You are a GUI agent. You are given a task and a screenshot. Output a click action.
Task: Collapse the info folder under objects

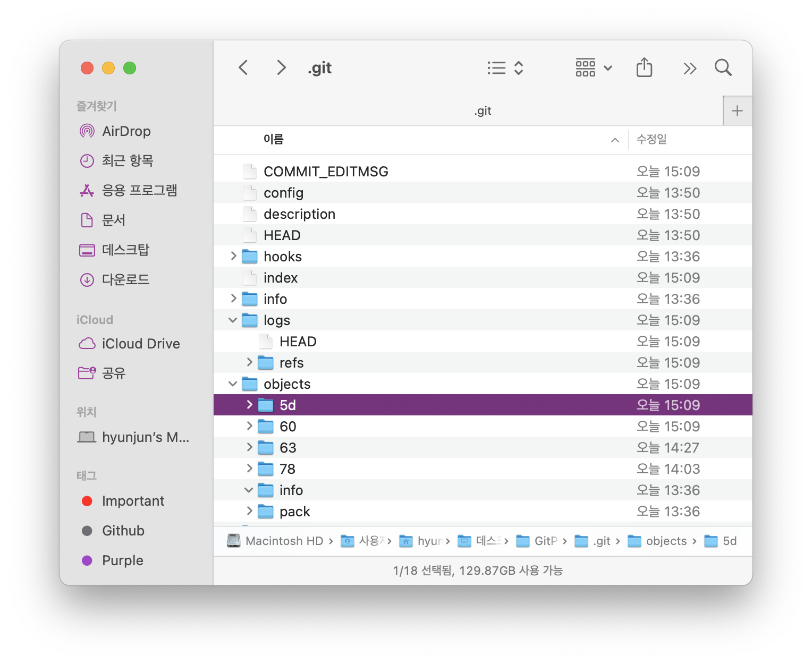pos(249,490)
